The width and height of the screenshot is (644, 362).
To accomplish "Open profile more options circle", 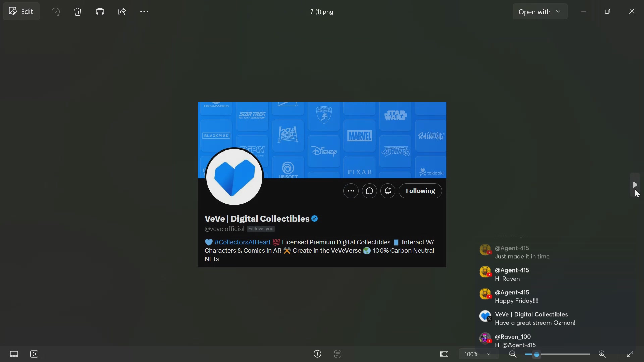I will (351, 191).
